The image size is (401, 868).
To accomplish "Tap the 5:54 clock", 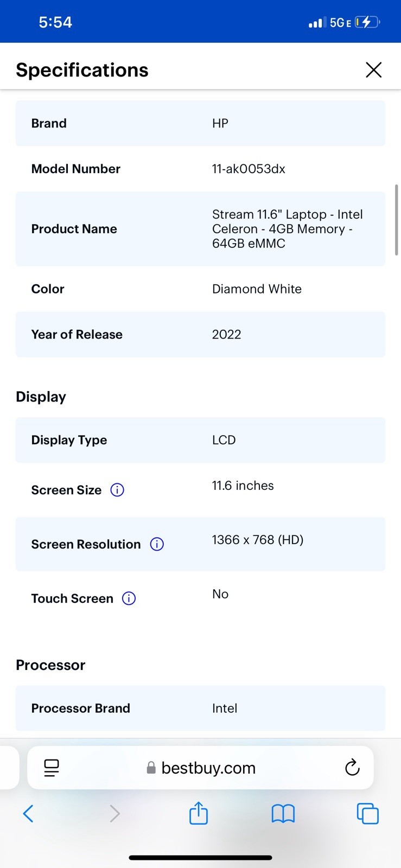I will pos(55,22).
